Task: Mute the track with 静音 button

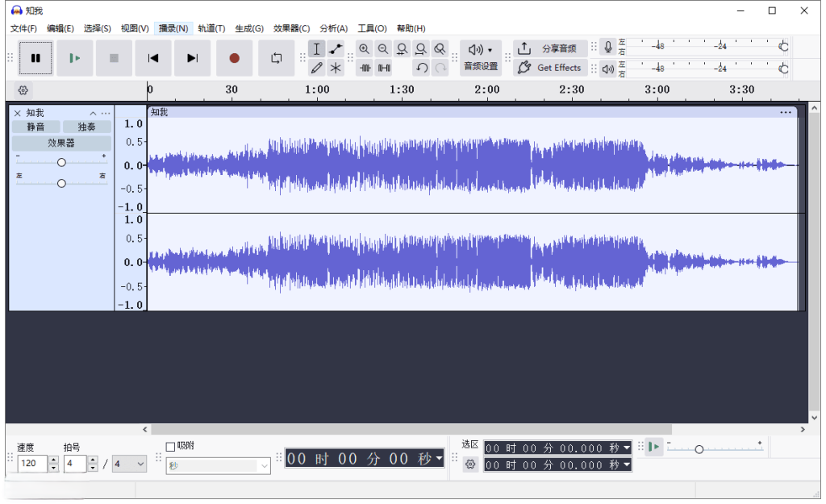Action: [x=35, y=127]
